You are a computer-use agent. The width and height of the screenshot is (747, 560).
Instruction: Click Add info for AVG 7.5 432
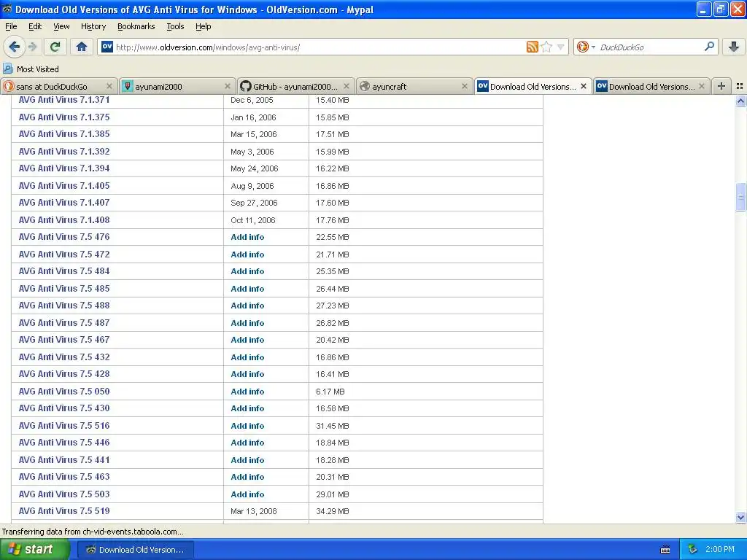click(x=247, y=357)
